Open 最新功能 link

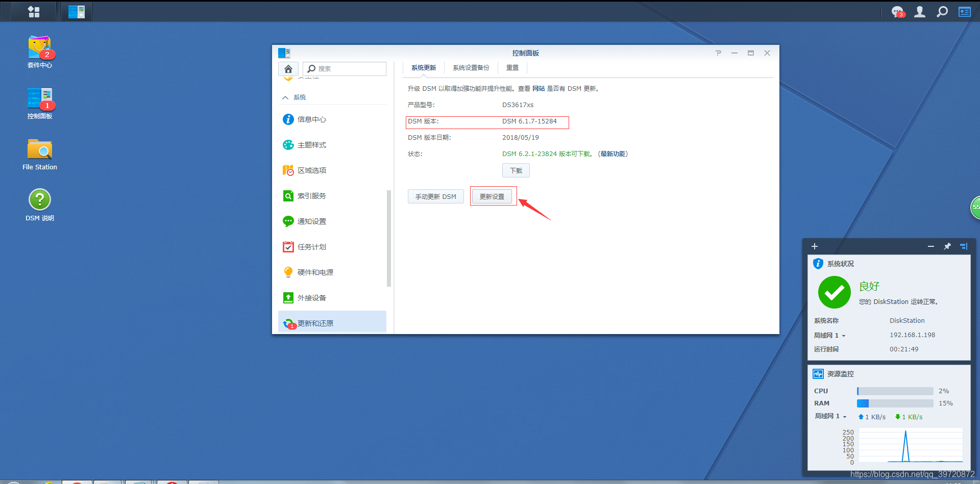click(x=613, y=154)
